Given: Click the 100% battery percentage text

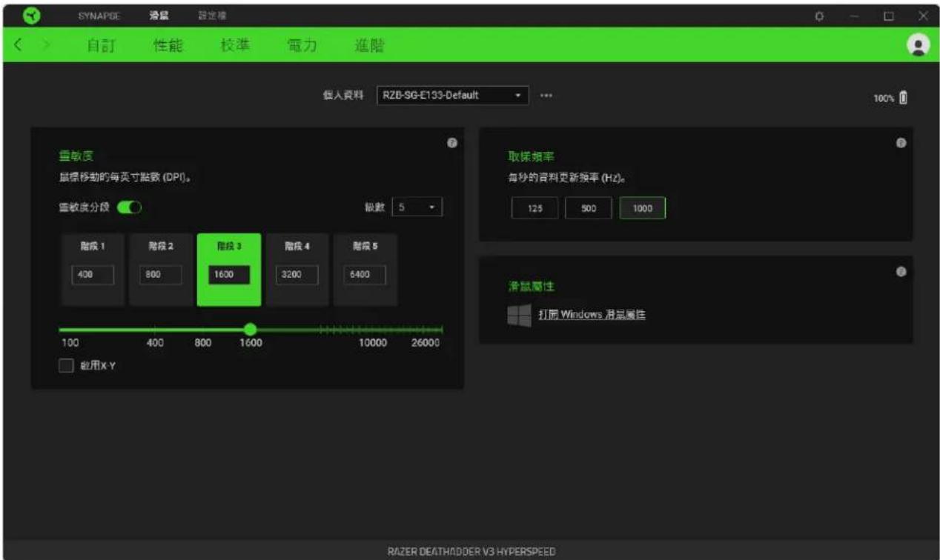Looking at the screenshot, I should (884, 99).
